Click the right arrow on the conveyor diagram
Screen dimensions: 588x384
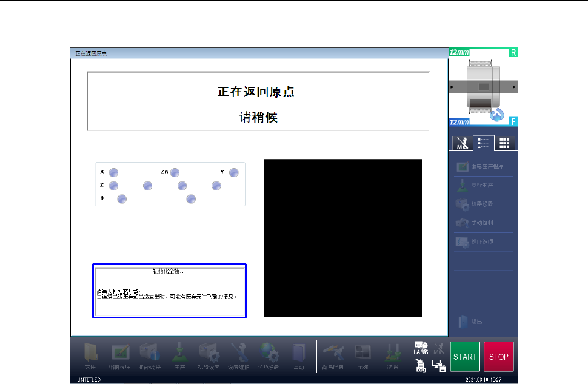pos(515,87)
